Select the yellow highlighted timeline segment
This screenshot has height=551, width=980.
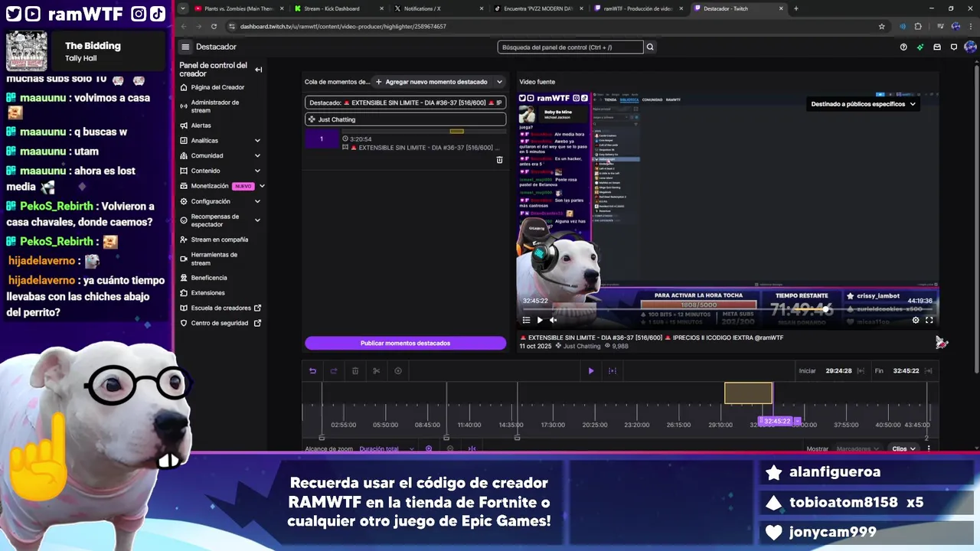coord(748,393)
